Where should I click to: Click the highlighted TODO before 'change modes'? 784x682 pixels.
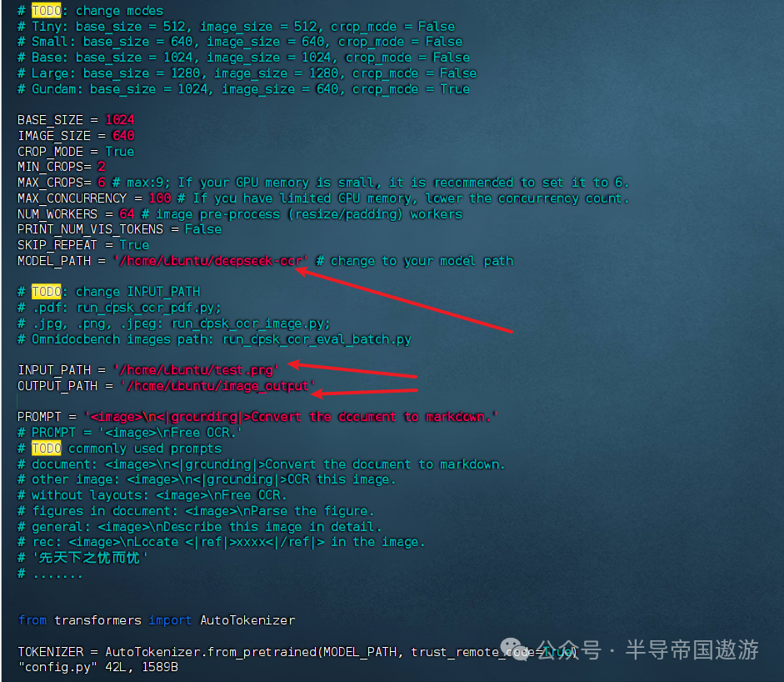(x=46, y=11)
